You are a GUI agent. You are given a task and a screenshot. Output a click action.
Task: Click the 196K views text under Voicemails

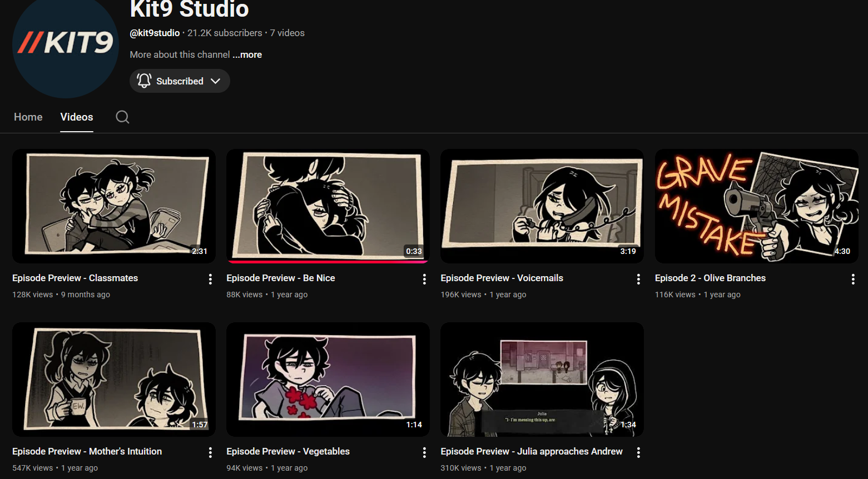[x=461, y=295]
